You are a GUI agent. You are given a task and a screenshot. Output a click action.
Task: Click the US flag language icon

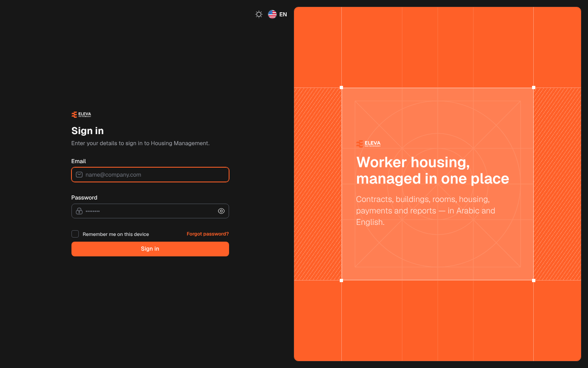(272, 14)
